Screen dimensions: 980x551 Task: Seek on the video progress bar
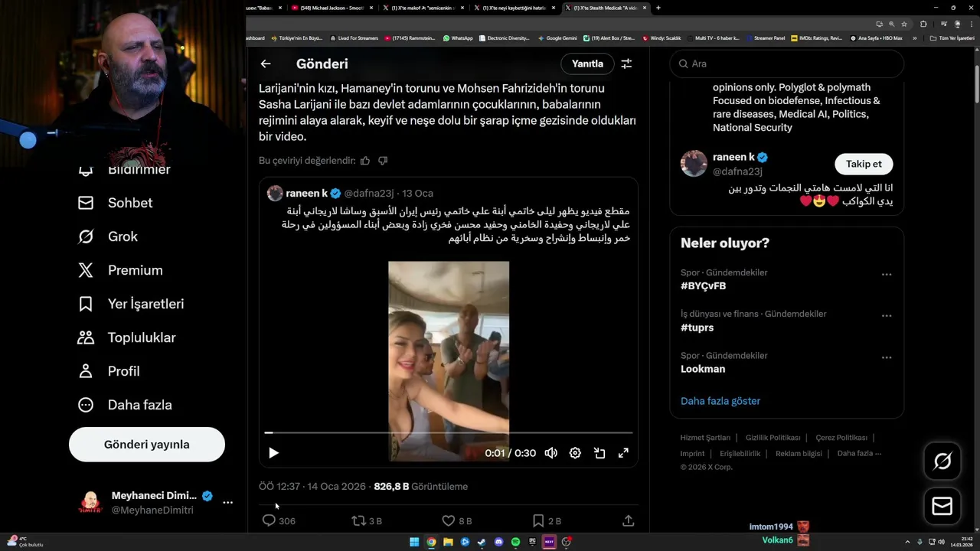tap(449, 433)
